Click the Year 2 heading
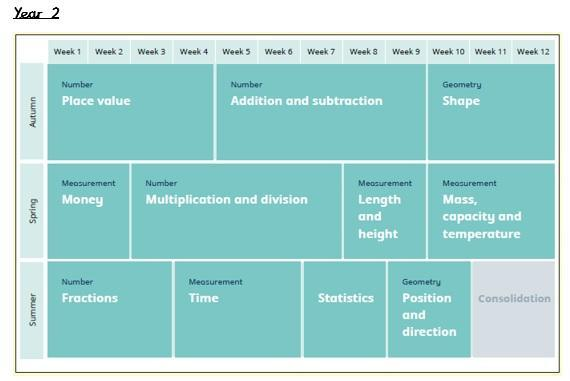This screenshot has width=570, height=381. point(36,13)
